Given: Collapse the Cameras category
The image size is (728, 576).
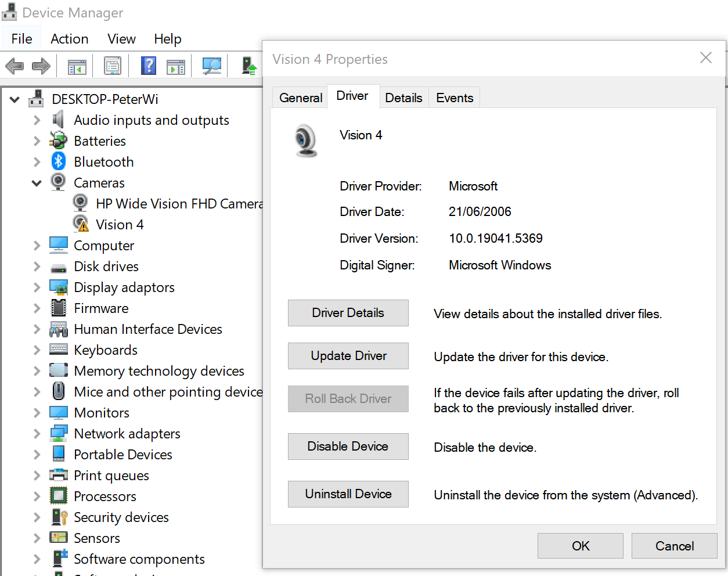Looking at the screenshot, I should [37, 183].
